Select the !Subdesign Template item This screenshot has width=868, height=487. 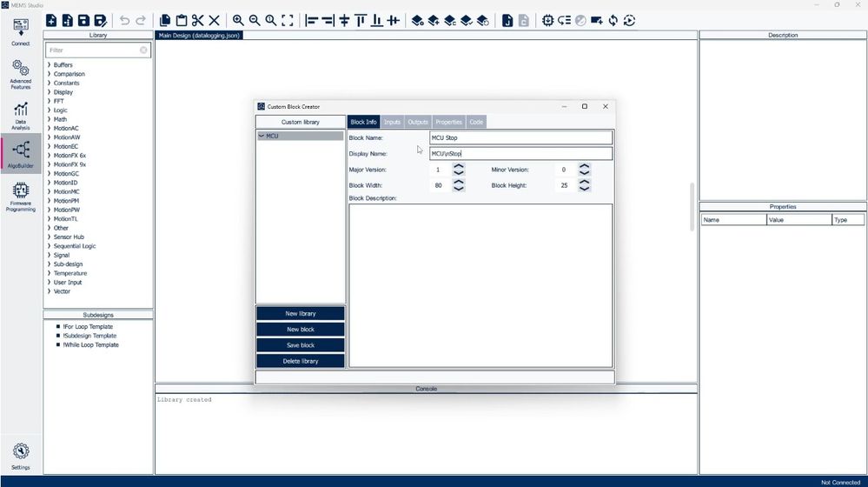point(89,336)
